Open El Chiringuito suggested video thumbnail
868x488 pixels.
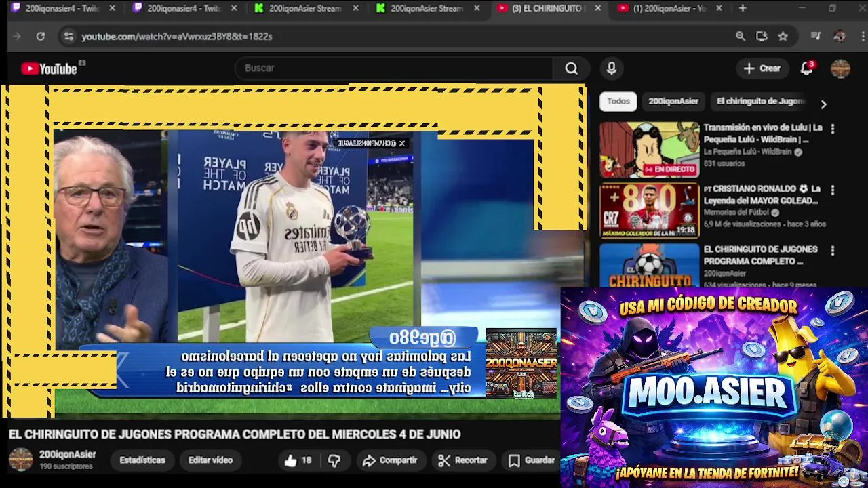649,266
